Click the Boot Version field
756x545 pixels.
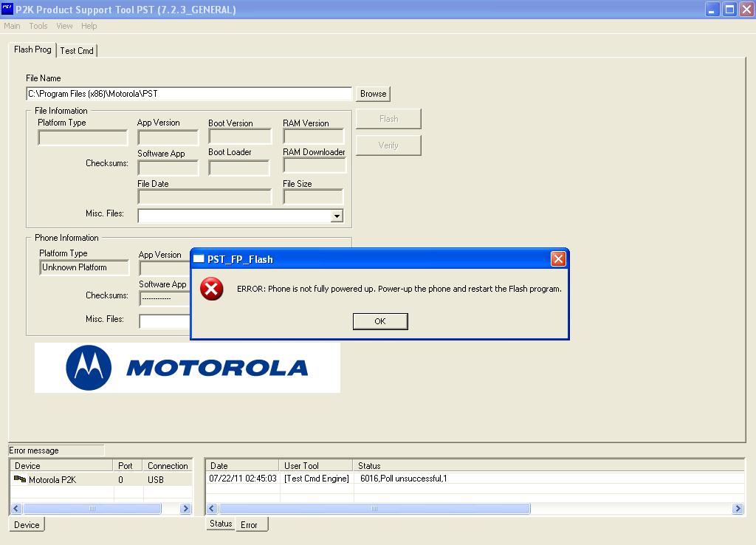240,137
